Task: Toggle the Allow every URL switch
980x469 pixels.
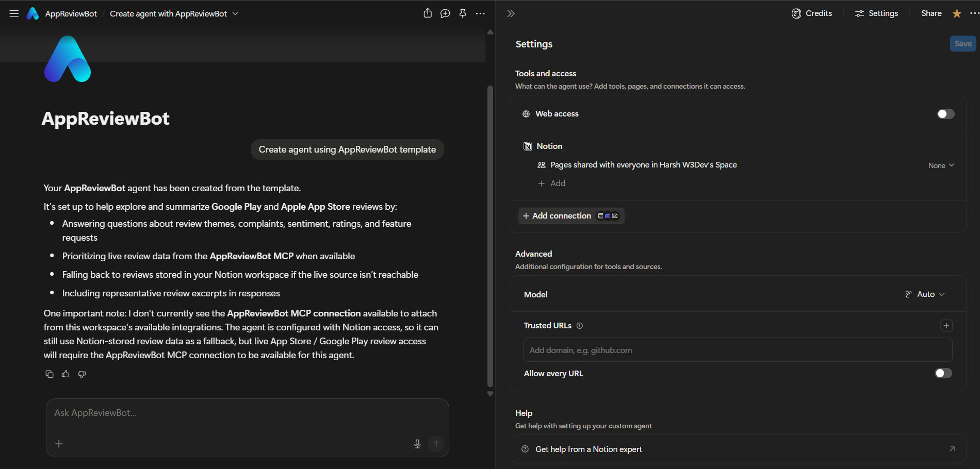Action: 943,373
